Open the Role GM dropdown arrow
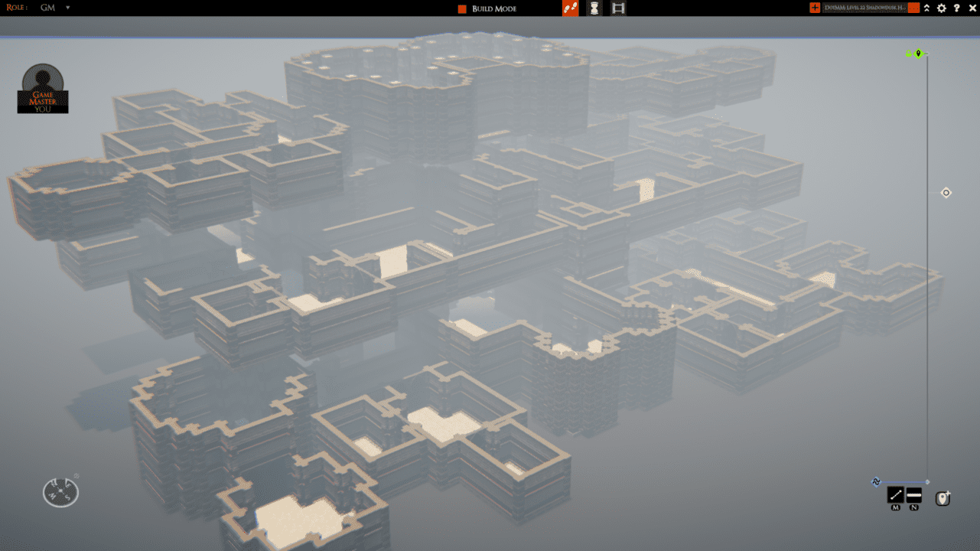 pos(67,8)
